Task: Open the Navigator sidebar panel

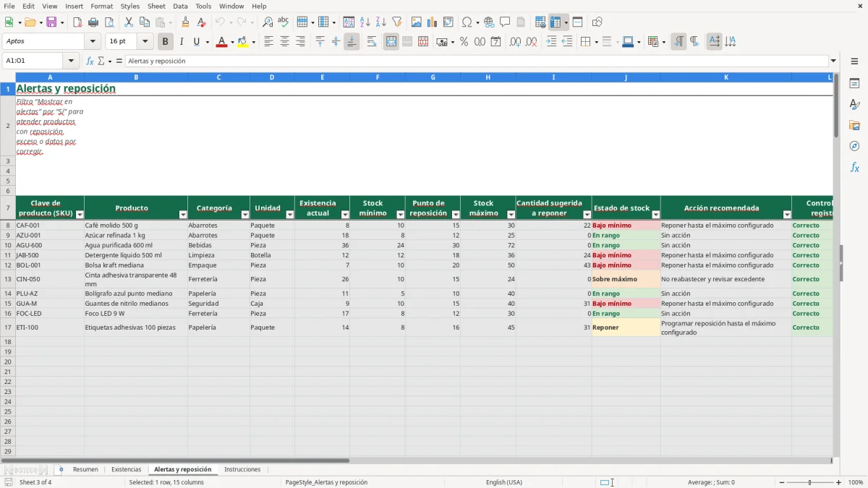Action: point(854,146)
